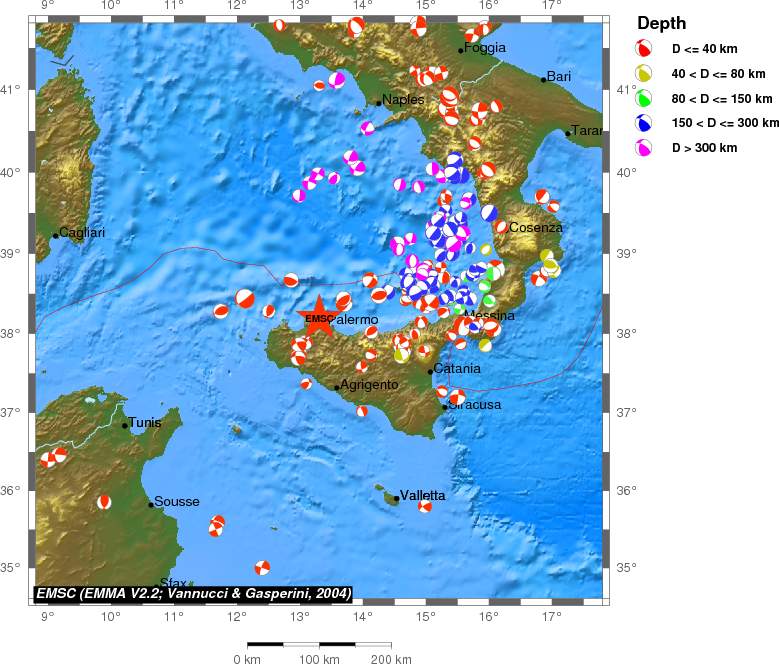The image size is (779, 664).
Task: Click the red star epicenter marker
Action: coord(318,317)
